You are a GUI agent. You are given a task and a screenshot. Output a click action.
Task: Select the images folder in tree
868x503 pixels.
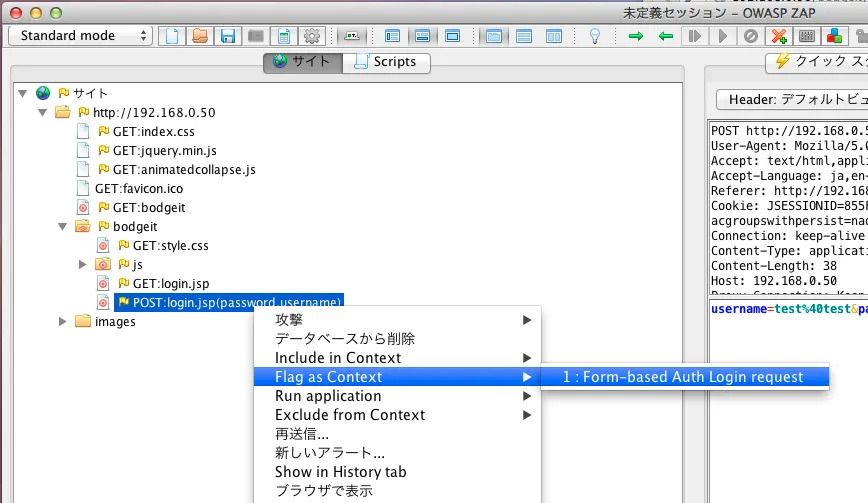pyautogui.click(x=115, y=321)
